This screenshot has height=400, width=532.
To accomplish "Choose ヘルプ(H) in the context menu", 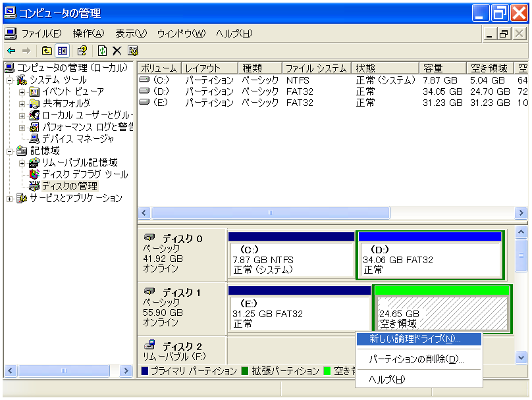I will click(x=419, y=380).
